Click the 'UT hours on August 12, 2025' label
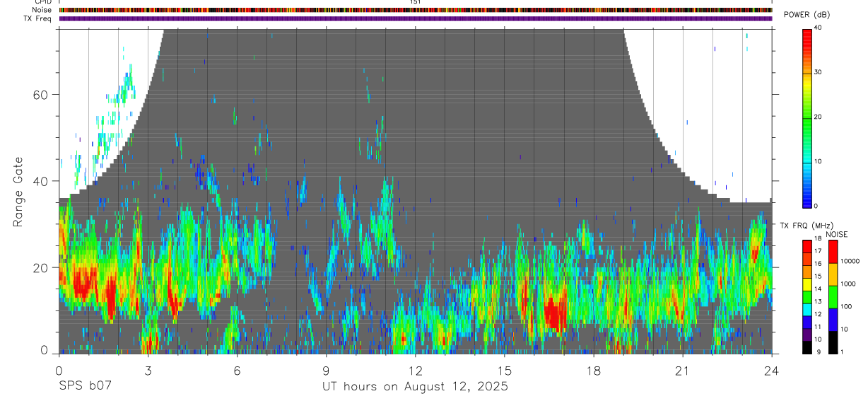 click(x=415, y=387)
